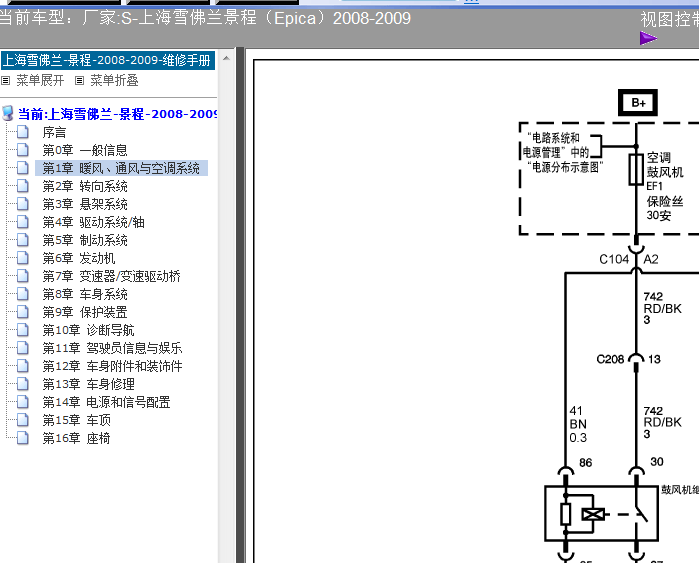Click the 菜单折叠 collapse-all link
The image size is (699, 563).
point(114,81)
